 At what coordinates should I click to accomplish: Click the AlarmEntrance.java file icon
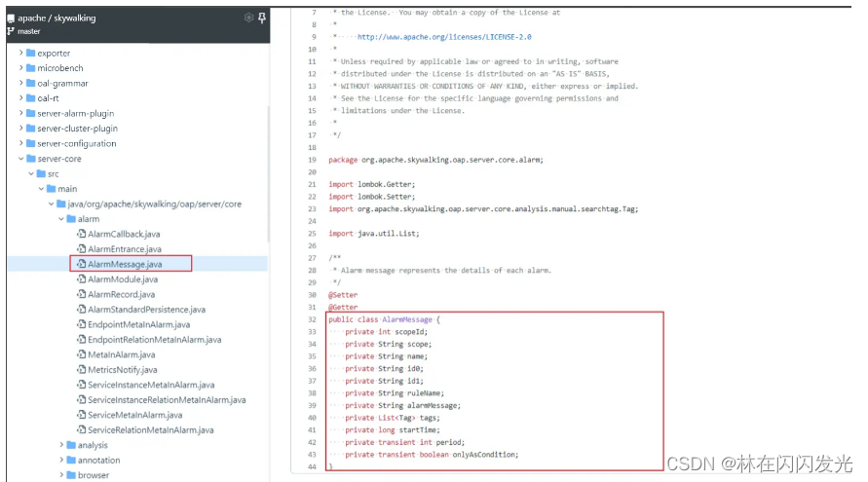click(82, 249)
